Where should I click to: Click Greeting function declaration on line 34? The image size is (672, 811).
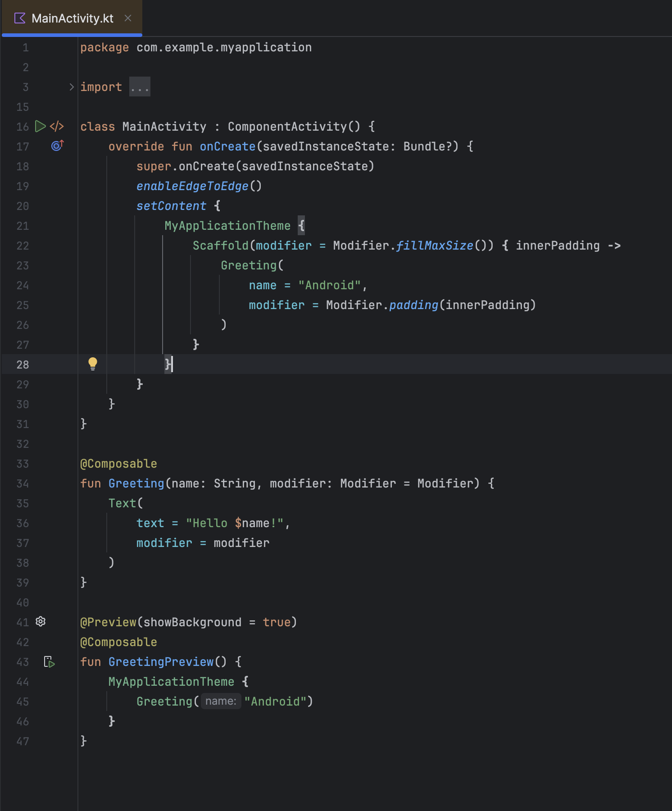point(136,483)
